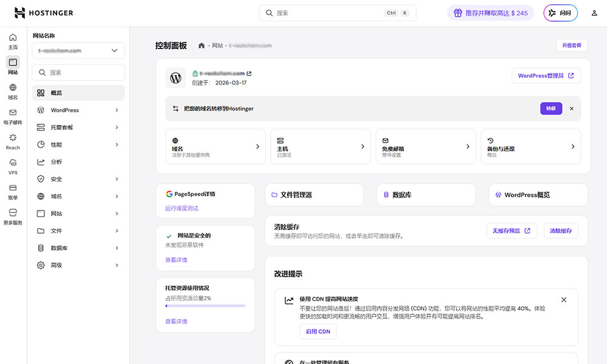Screen dimensions: 607x364
Task: Open the VPS section in left rail
Action: point(13,163)
